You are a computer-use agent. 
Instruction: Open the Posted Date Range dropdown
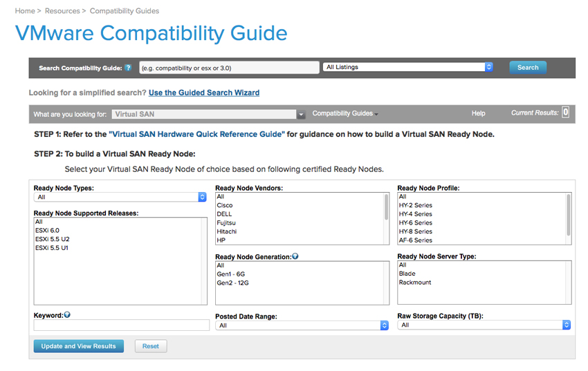[x=302, y=325]
